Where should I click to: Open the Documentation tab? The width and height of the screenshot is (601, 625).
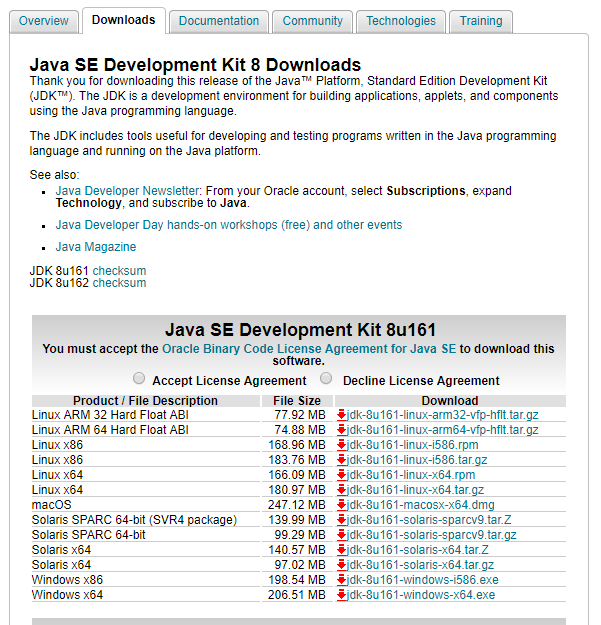click(x=219, y=21)
